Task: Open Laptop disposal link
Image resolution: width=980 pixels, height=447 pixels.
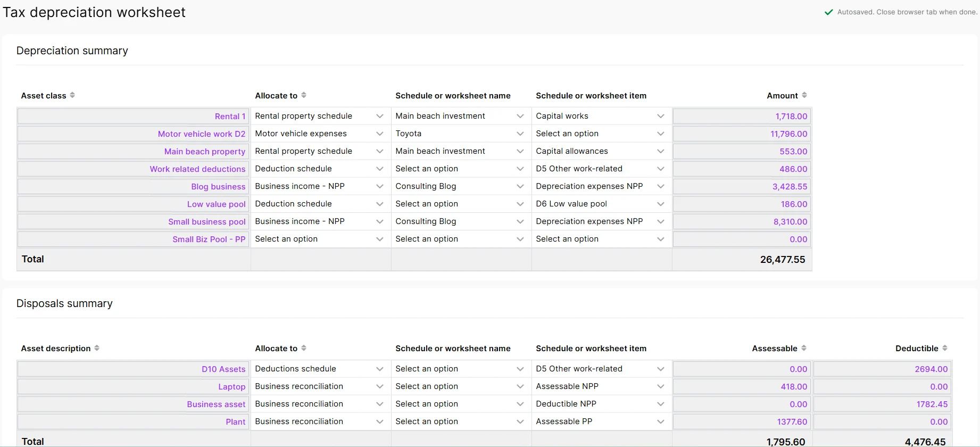Action: click(x=231, y=387)
